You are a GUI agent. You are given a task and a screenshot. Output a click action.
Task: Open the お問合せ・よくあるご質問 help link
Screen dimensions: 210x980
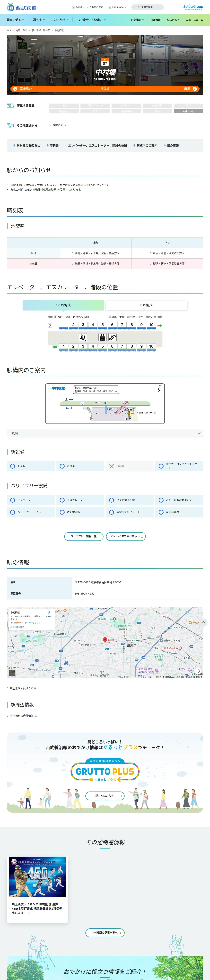point(87,7)
